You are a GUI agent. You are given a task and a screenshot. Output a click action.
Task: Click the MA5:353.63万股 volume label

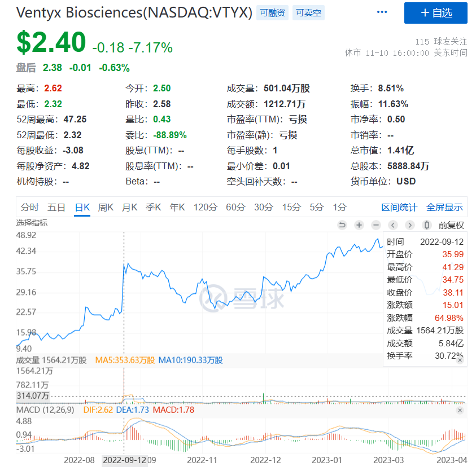pos(125,360)
